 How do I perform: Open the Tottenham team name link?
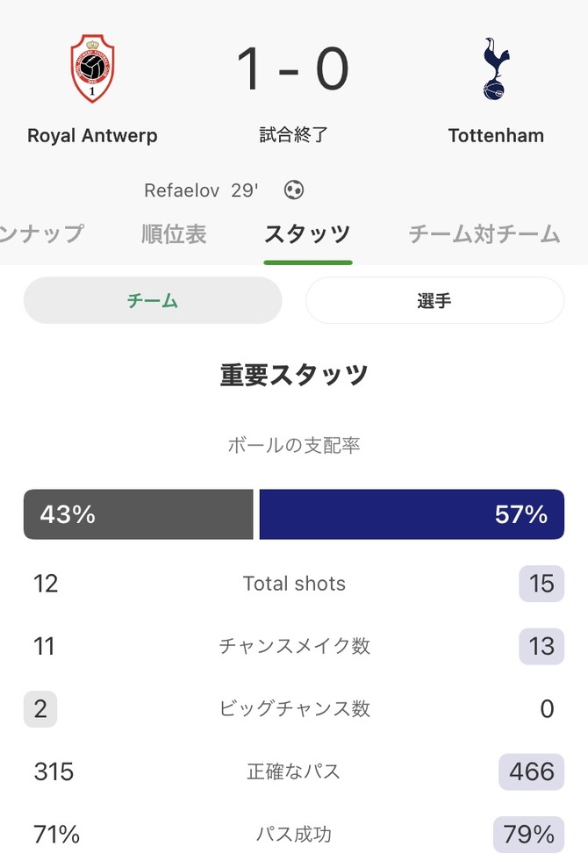coord(496,136)
